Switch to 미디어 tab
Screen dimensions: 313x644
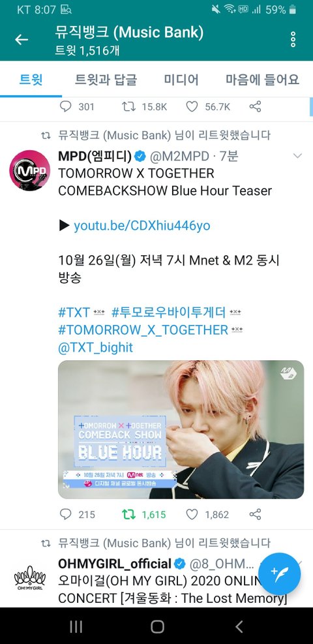[181, 79]
